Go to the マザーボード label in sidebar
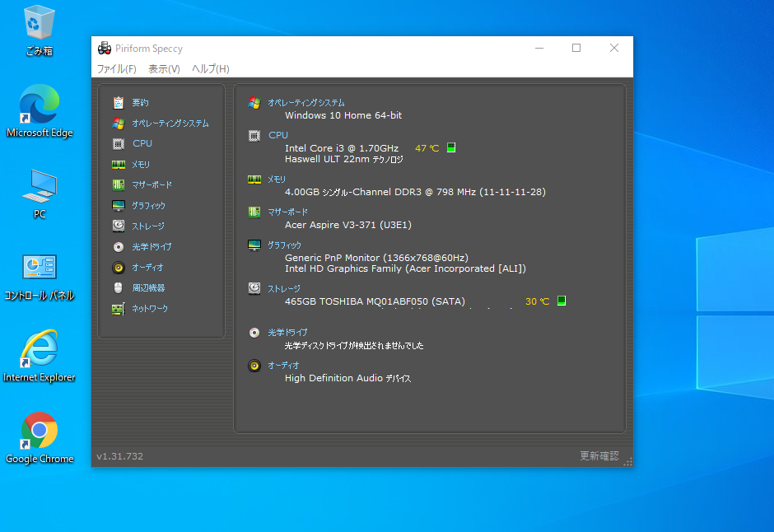 pyautogui.click(x=152, y=185)
